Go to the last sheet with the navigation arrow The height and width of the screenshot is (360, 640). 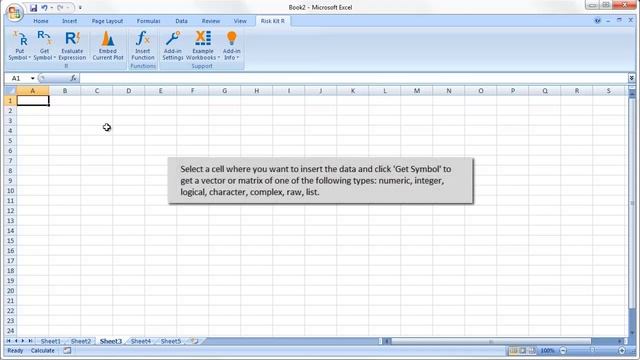pyautogui.click(x=30, y=341)
